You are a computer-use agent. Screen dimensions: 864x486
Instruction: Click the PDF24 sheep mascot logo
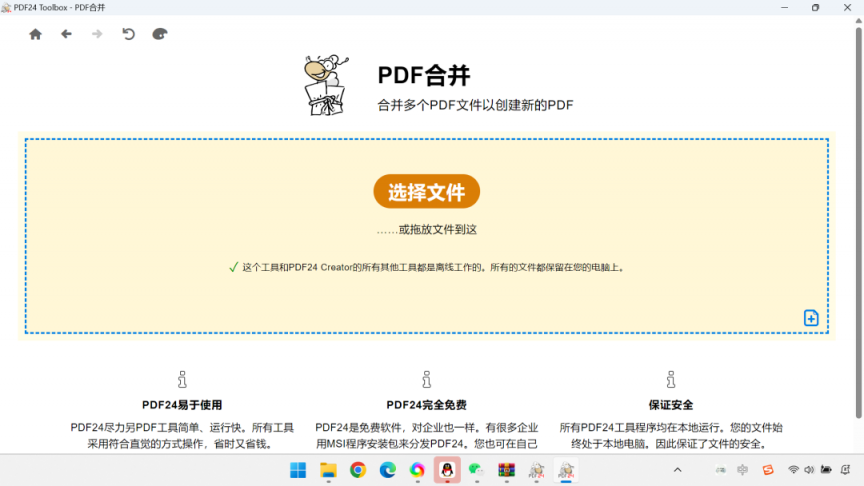point(325,85)
